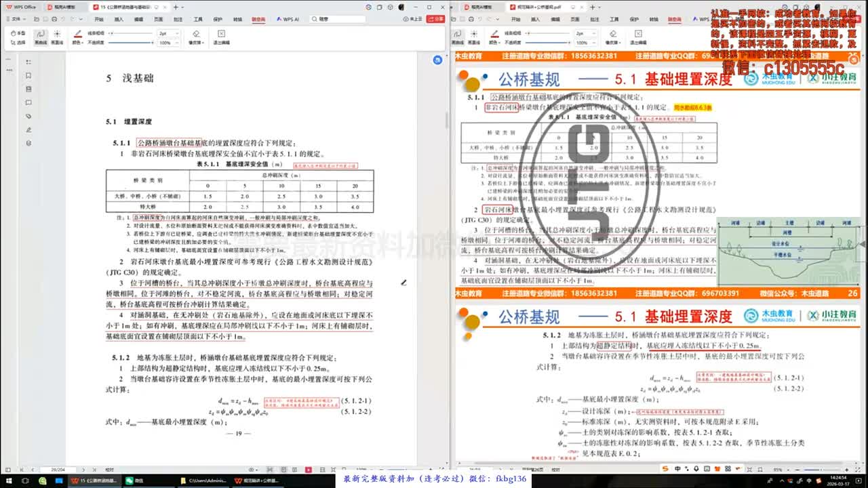Add a new tab in left window
The height and width of the screenshot is (488, 868).
point(176,7)
